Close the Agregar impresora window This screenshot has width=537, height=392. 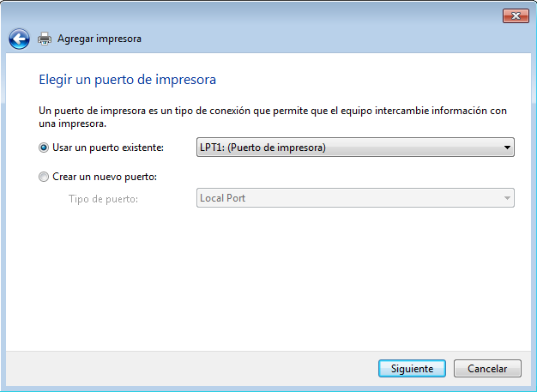(x=516, y=15)
